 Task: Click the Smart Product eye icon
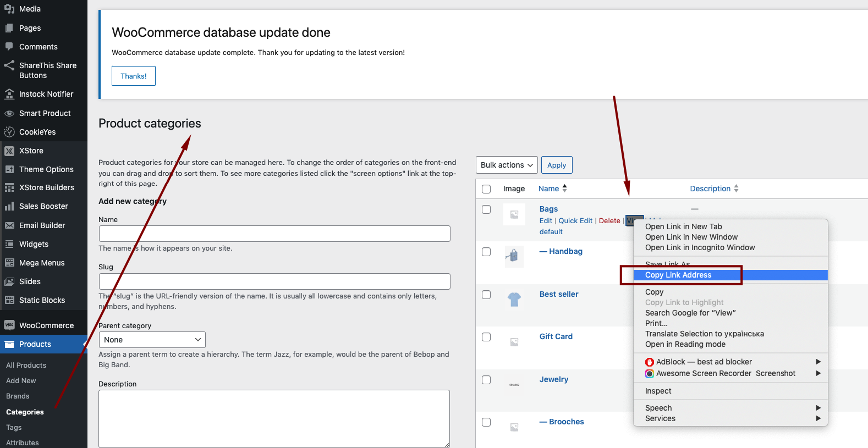click(9, 113)
